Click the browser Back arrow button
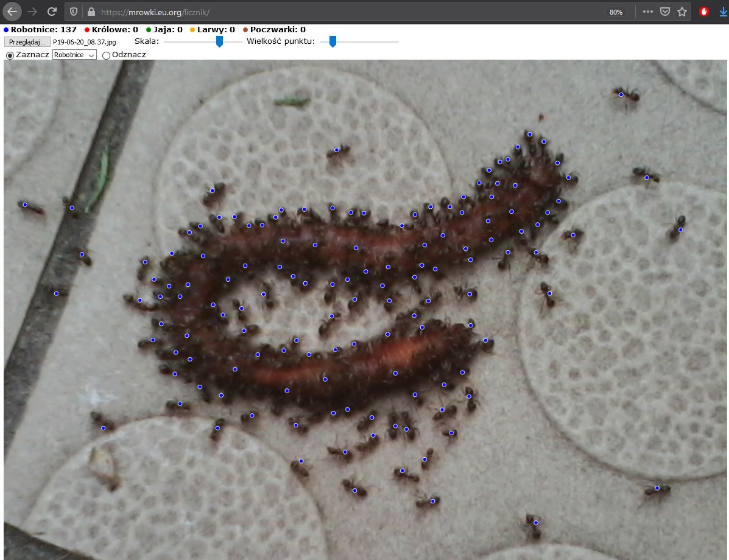 click(12, 12)
